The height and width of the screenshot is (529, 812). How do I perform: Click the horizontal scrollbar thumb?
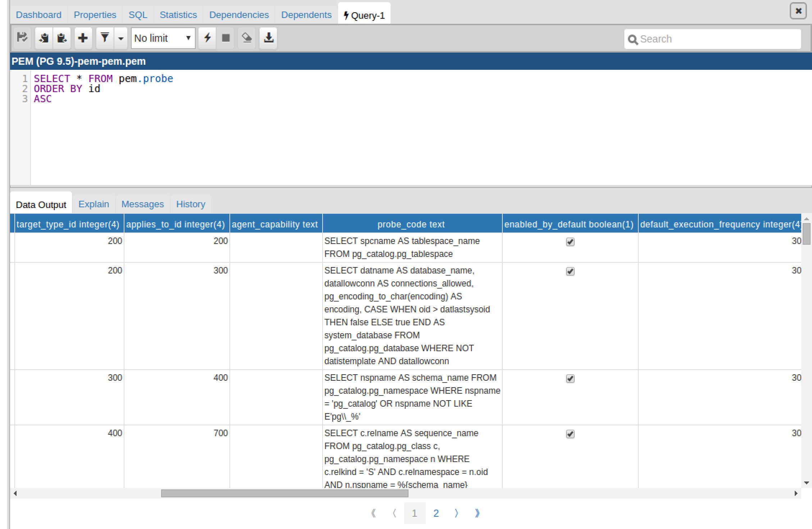284,493
